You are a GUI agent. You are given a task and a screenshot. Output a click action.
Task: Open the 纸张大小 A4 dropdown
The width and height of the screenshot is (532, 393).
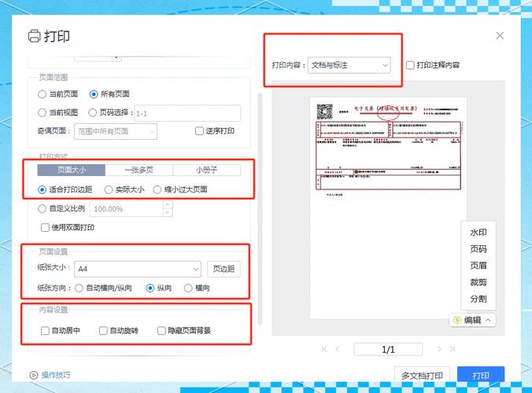tap(138, 269)
